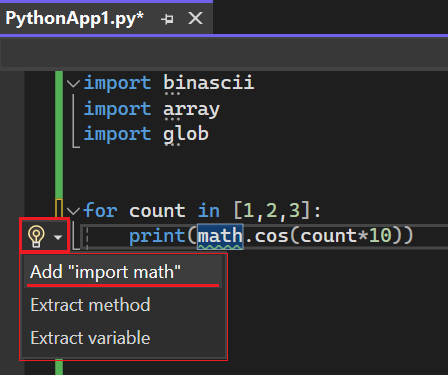Click the binascii module name
Screen dimensions: 448x375
point(209,82)
